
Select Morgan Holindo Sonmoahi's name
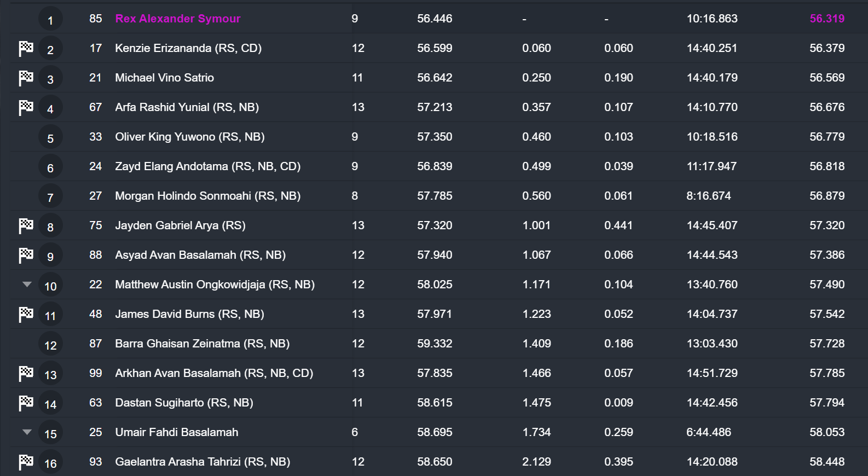pyautogui.click(x=207, y=196)
